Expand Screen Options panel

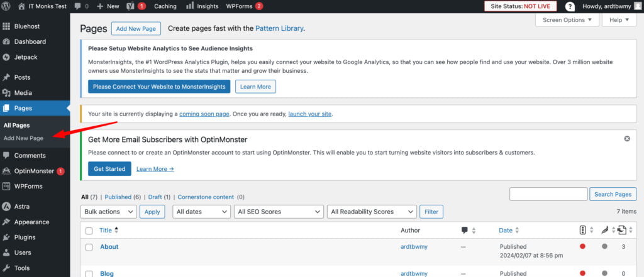click(x=567, y=19)
